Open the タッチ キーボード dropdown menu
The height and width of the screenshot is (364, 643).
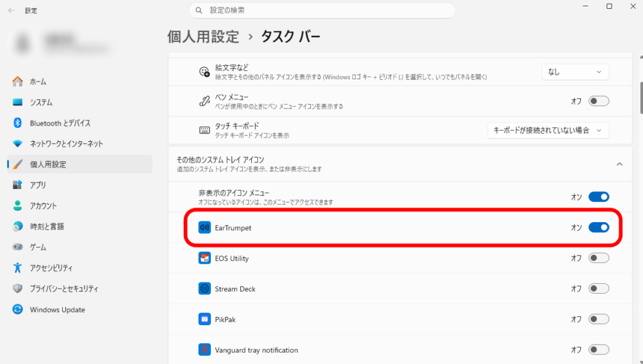[x=548, y=130]
